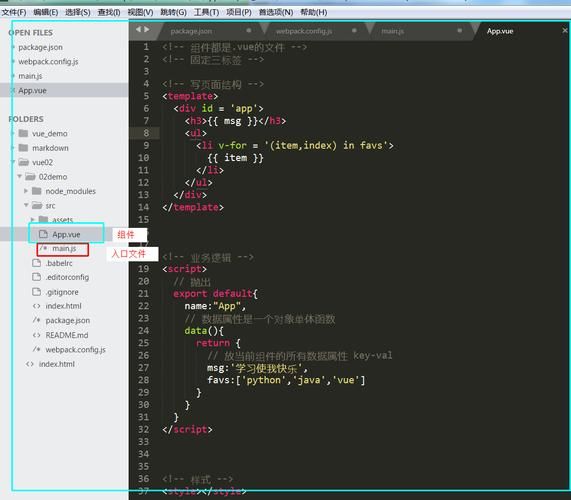Open main.js in the src folder
Viewport: 571px width, 500px height.
click(64, 249)
